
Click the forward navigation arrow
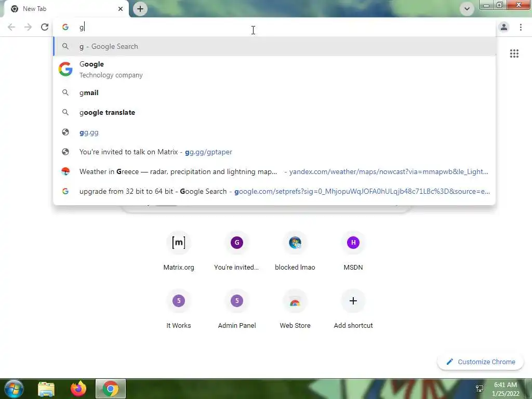point(28,27)
